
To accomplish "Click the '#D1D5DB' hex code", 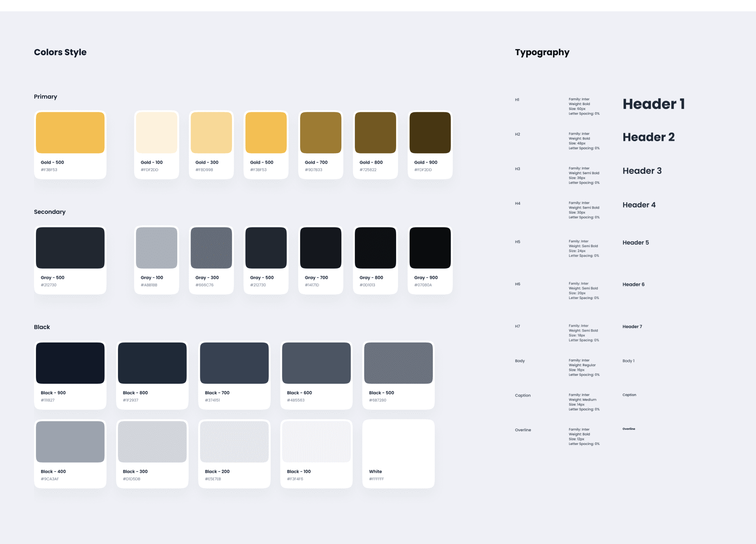I will point(132,479).
